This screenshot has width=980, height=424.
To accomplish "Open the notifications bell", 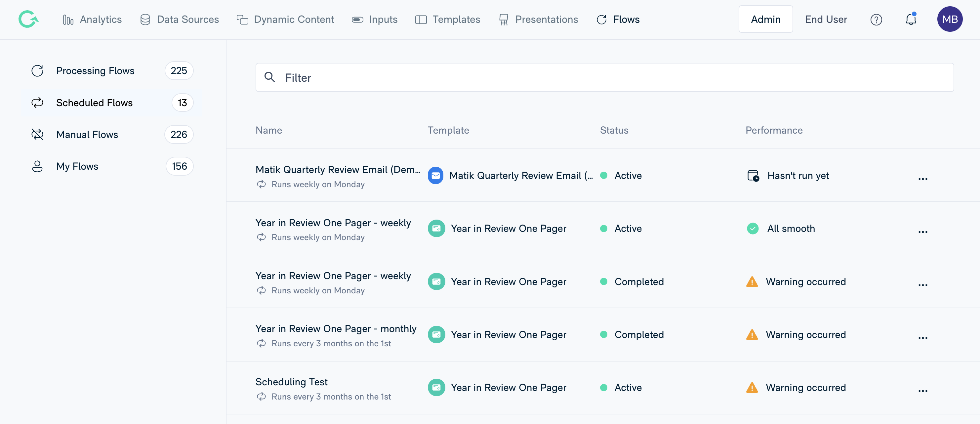I will tap(911, 19).
